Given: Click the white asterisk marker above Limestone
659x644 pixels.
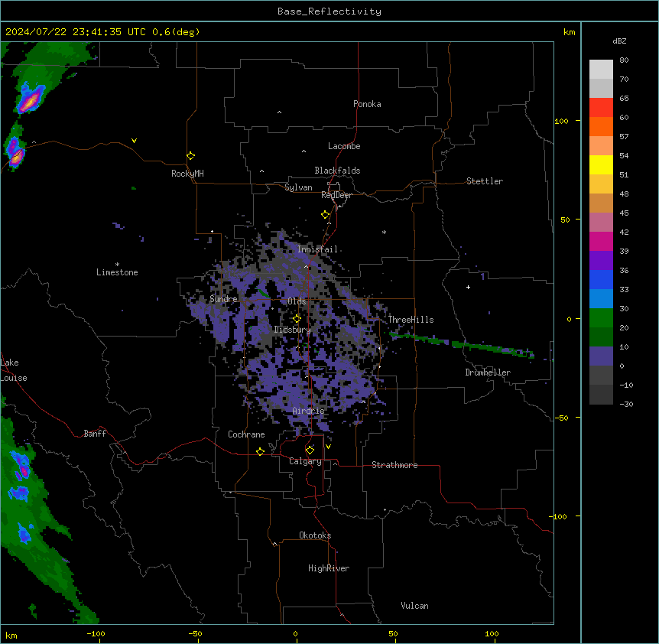Looking at the screenshot, I should click(117, 265).
